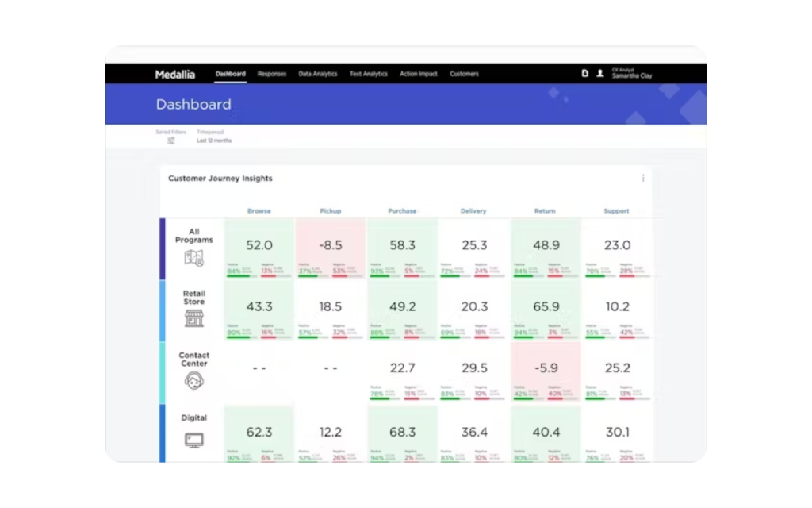Select the red -8.5 Pickup score cell
Viewport: 812px width, 508px height.
click(331, 246)
